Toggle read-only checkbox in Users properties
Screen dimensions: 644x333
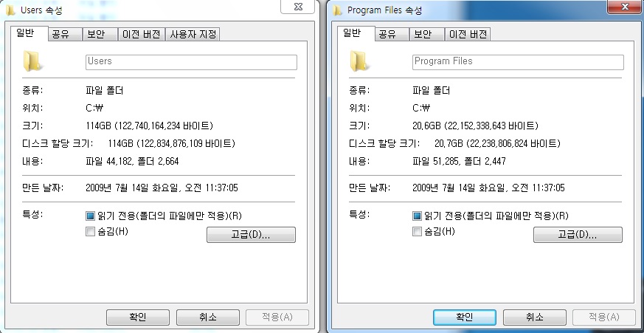90,216
